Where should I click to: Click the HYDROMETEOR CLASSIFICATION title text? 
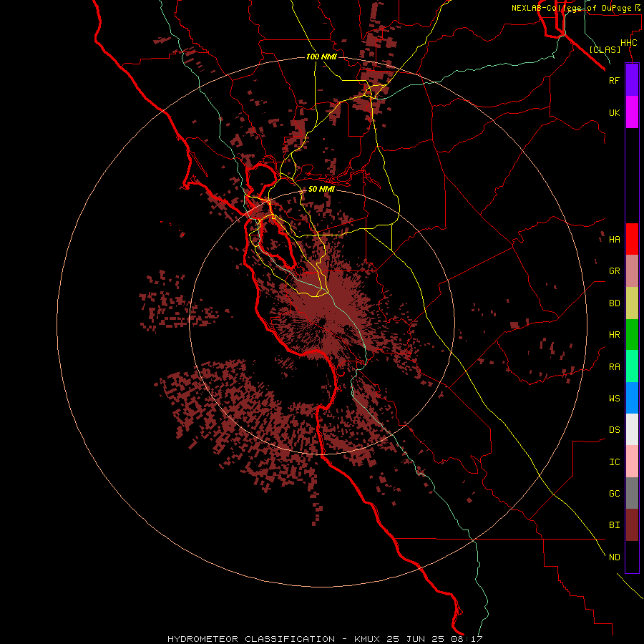pos(251,639)
